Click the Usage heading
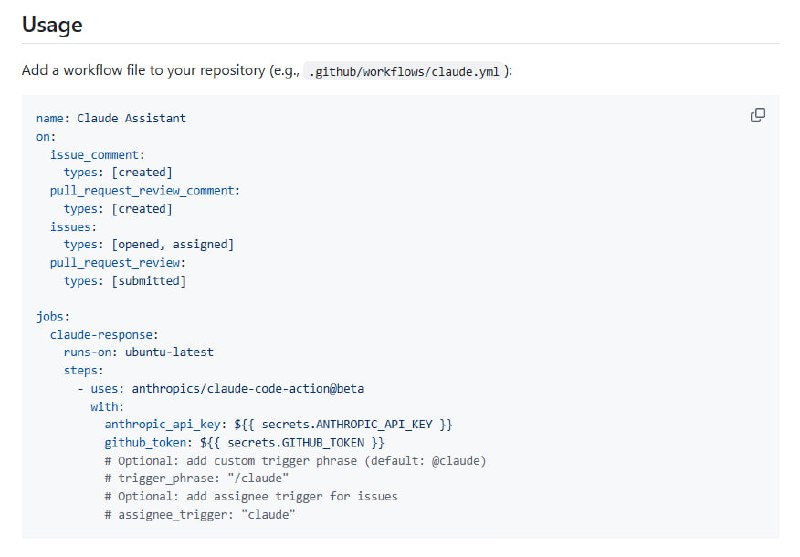This screenshot has height=557, width=800. click(x=52, y=23)
